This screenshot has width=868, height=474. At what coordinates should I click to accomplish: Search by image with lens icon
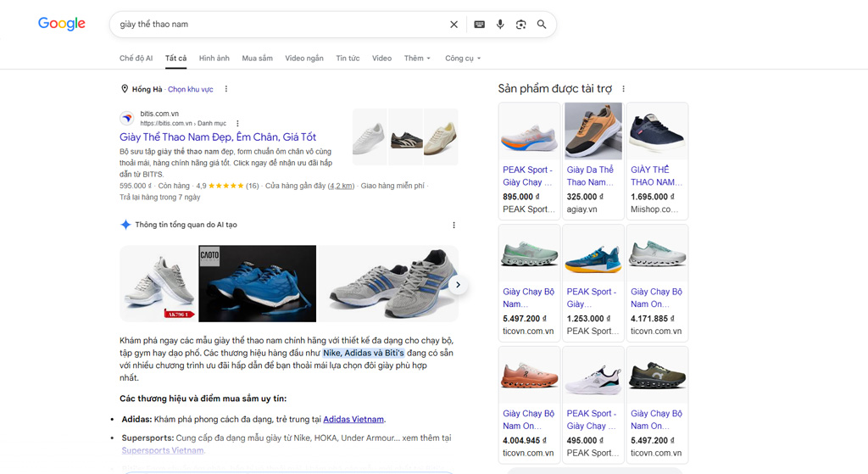click(x=521, y=25)
